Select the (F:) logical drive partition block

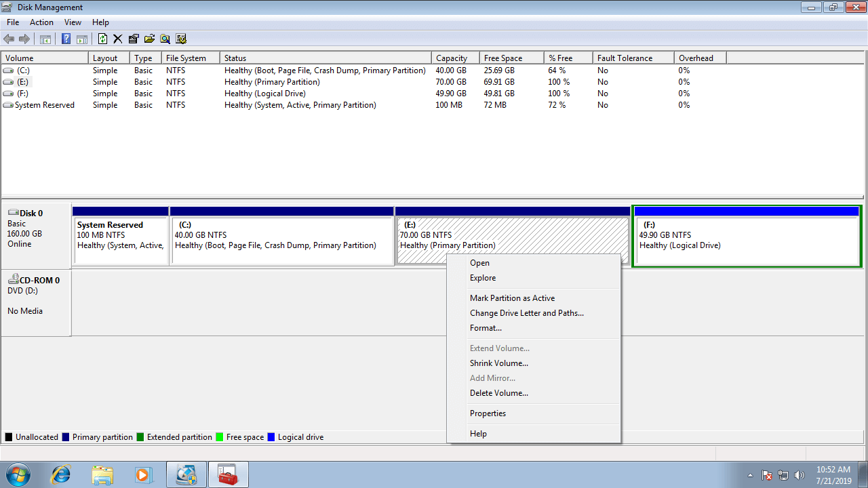click(x=746, y=241)
